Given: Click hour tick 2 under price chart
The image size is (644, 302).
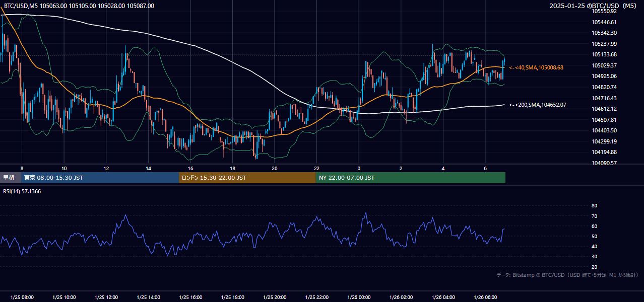Looking at the screenshot, I should tap(401, 168).
